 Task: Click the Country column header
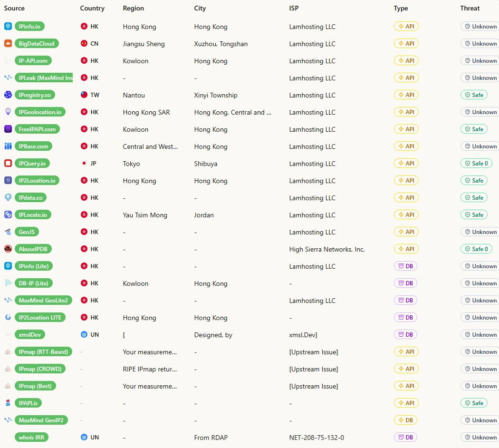(92, 8)
